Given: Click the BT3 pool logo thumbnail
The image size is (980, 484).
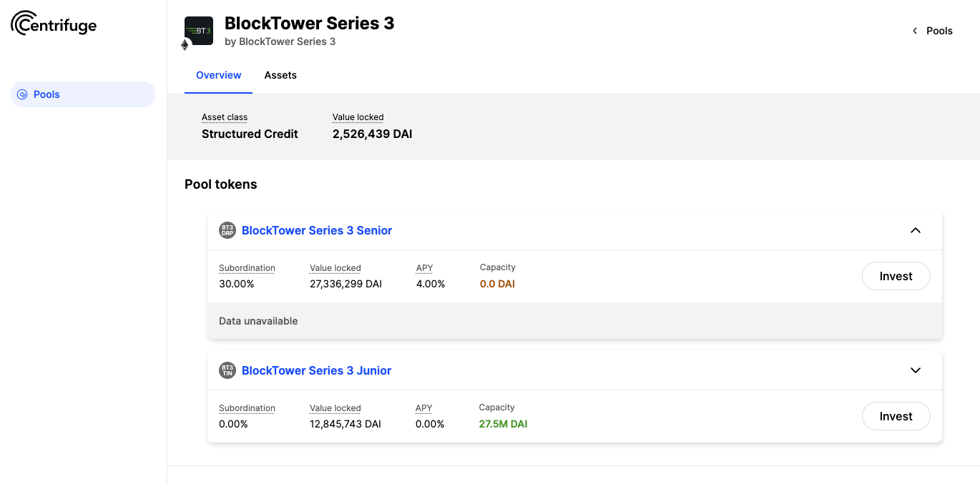Looking at the screenshot, I should click(x=199, y=31).
